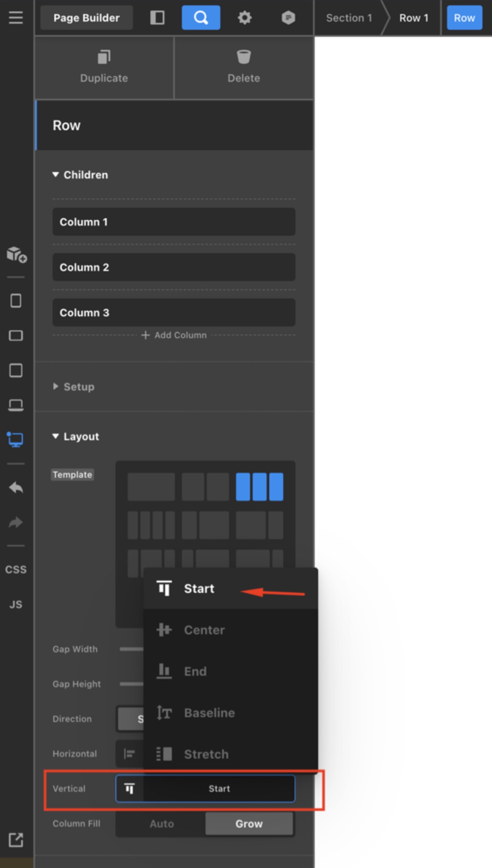This screenshot has height=868, width=492.
Task: Set Column Fill to Auto
Action: coord(161,824)
